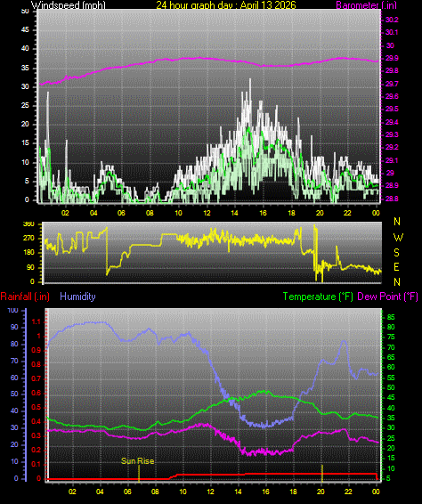422x504 pixels.
Task: Click the '270' wind direction axis value
Action: pyautogui.click(x=28, y=238)
